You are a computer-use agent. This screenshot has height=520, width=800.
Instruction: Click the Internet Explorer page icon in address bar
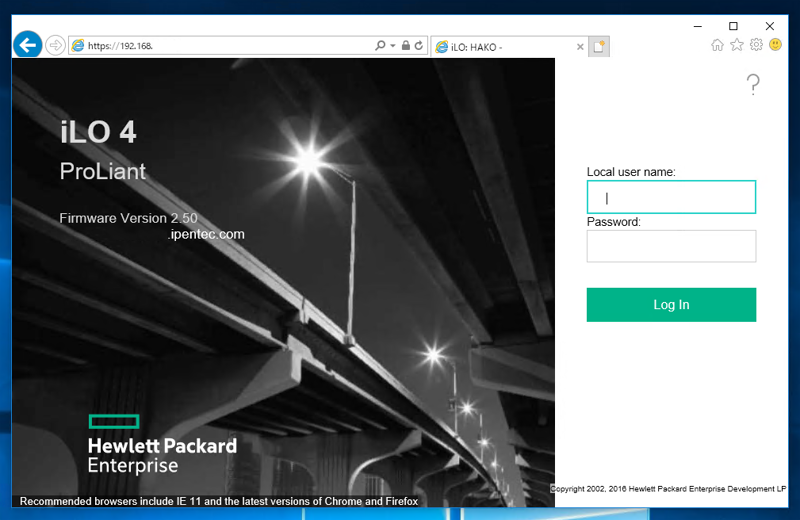coord(78,45)
